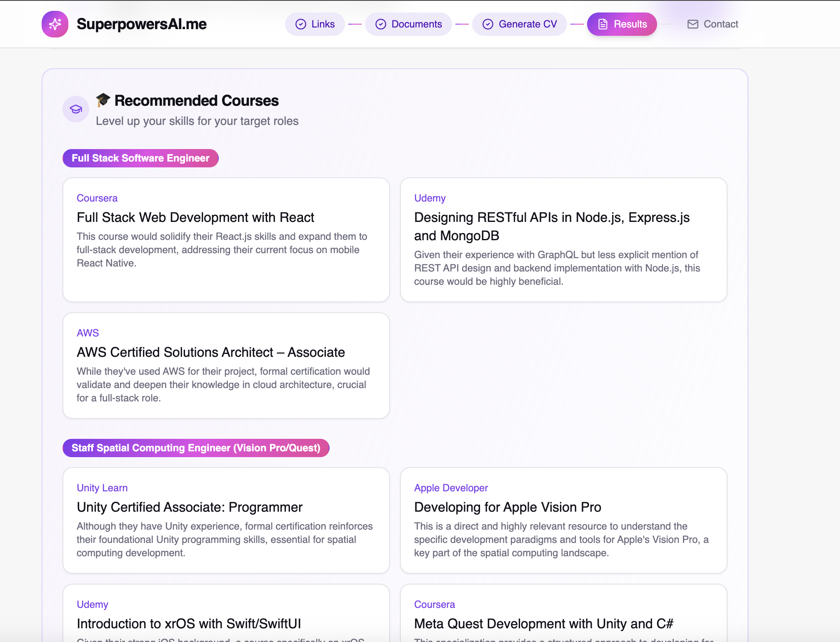Click the SuperpowersAI sparkle logo icon
The width and height of the screenshot is (840, 642).
point(55,24)
